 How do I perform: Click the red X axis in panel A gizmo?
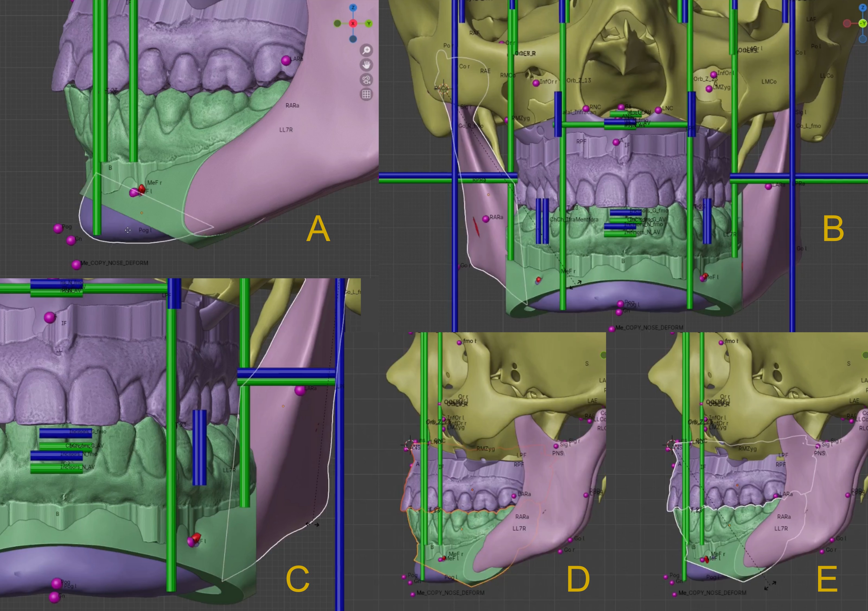coord(353,23)
